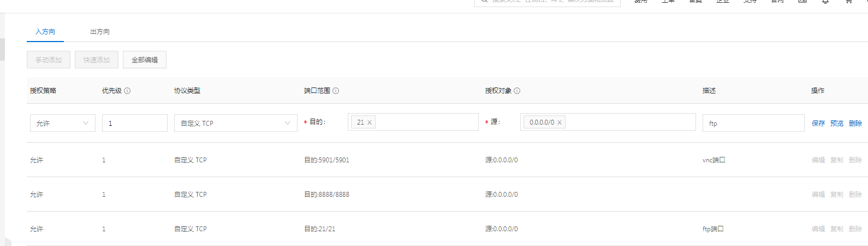Delete the vnc端口 rule
Screen dimensions: 868x246
pyautogui.click(x=855, y=160)
